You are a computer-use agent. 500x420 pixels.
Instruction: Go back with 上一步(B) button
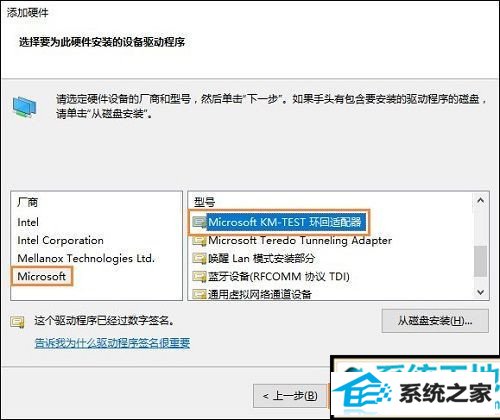(x=290, y=396)
